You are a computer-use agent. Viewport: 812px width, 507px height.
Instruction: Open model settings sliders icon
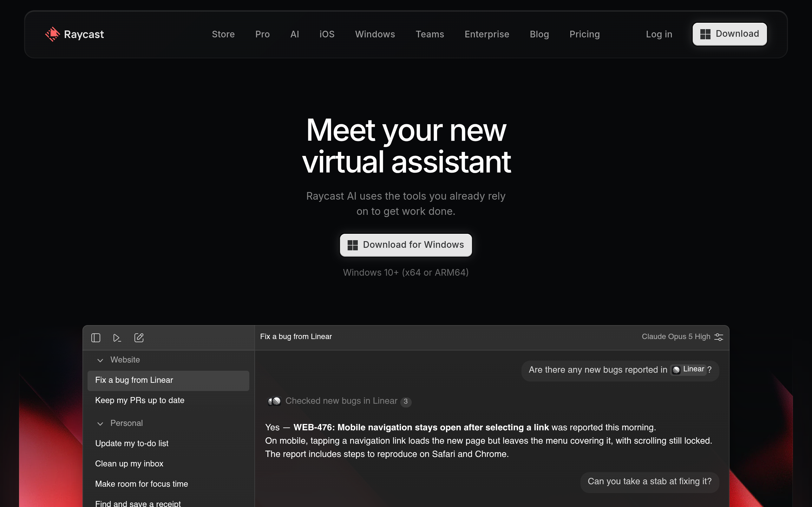[x=718, y=337]
